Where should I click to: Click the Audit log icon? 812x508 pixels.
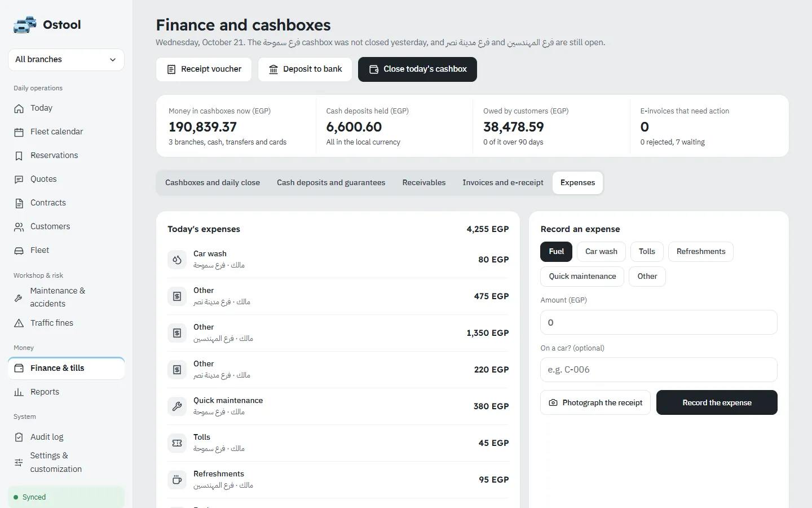click(19, 437)
